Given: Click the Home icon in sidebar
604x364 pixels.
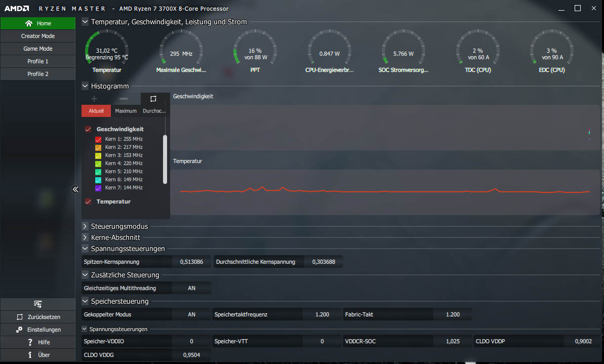Looking at the screenshot, I should tap(28, 23).
